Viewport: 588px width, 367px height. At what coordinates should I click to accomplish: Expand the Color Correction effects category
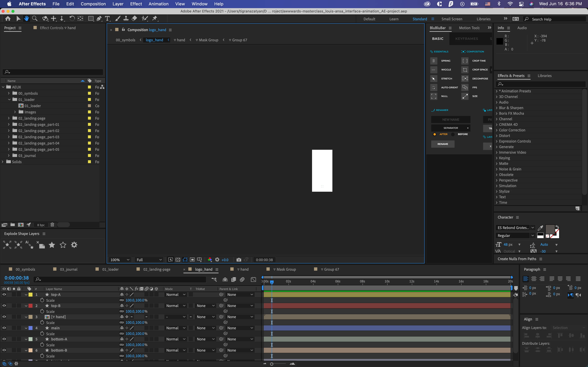click(497, 130)
